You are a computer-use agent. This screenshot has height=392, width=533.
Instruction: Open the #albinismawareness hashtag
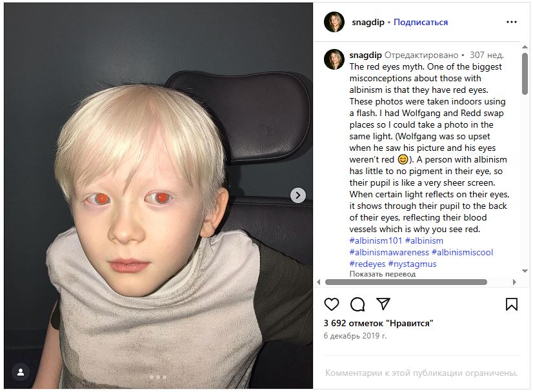[x=389, y=252]
